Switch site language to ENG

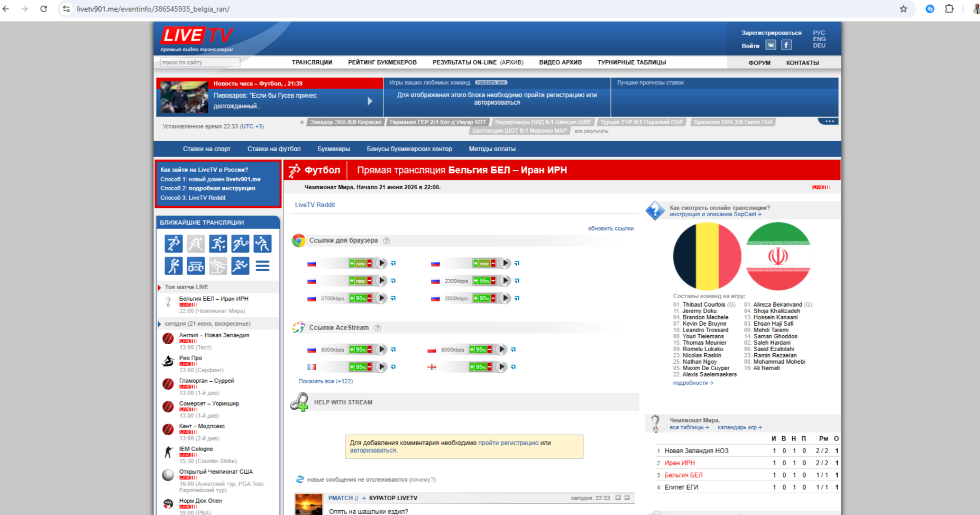tap(819, 39)
